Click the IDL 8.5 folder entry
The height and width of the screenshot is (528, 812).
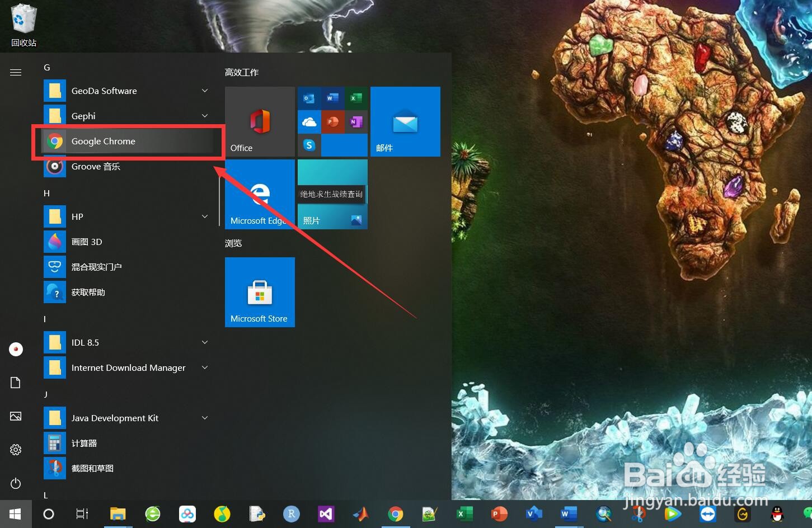point(128,342)
